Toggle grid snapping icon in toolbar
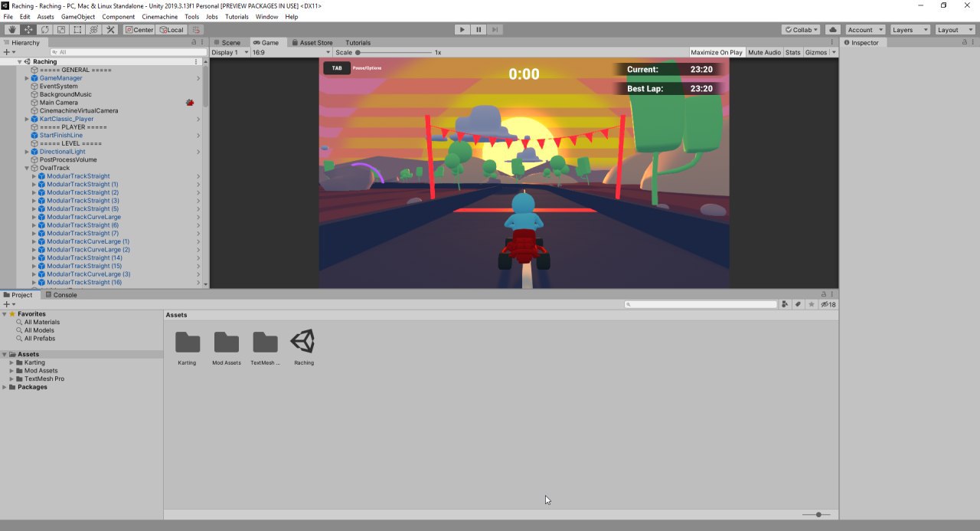The height and width of the screenshot is (531, 980). [x=197, y=30]
